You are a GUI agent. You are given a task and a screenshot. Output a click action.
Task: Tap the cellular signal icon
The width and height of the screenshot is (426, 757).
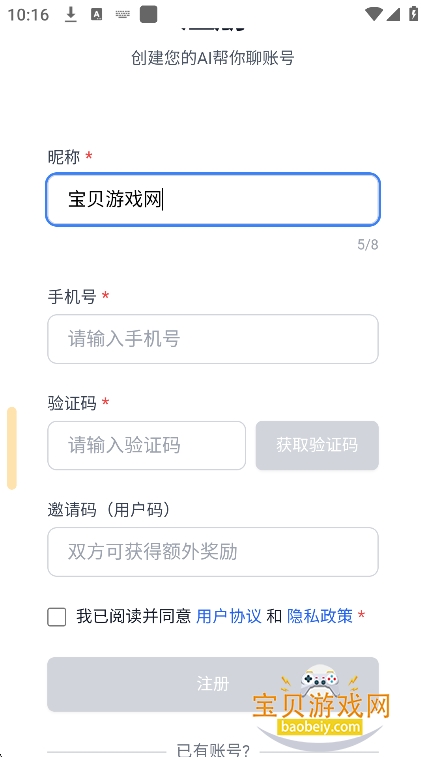pos(393,14)
